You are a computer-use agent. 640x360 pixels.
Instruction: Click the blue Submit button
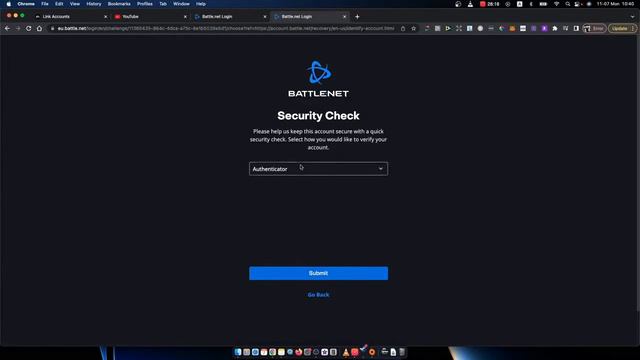click(x=318, y=273)
